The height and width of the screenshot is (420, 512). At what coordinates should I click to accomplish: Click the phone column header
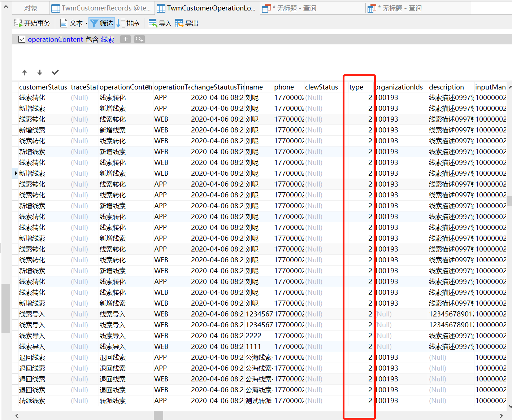click(x=288, y=87)
